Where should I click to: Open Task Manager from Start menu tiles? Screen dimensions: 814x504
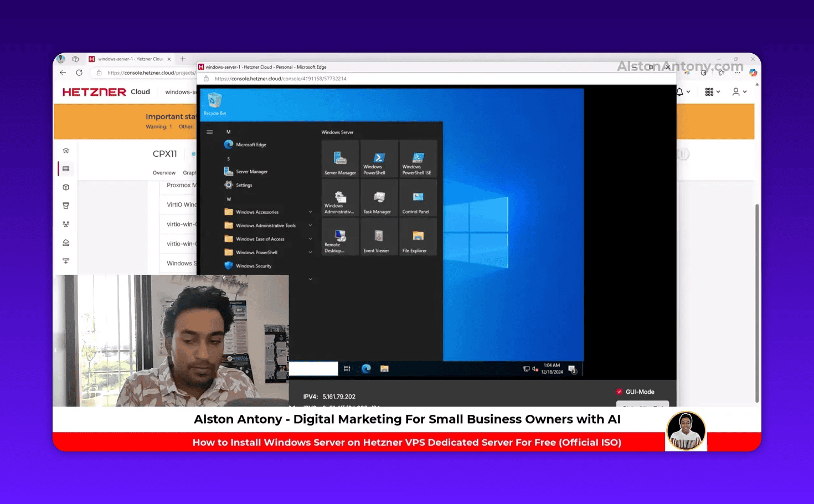pos(379,198)
